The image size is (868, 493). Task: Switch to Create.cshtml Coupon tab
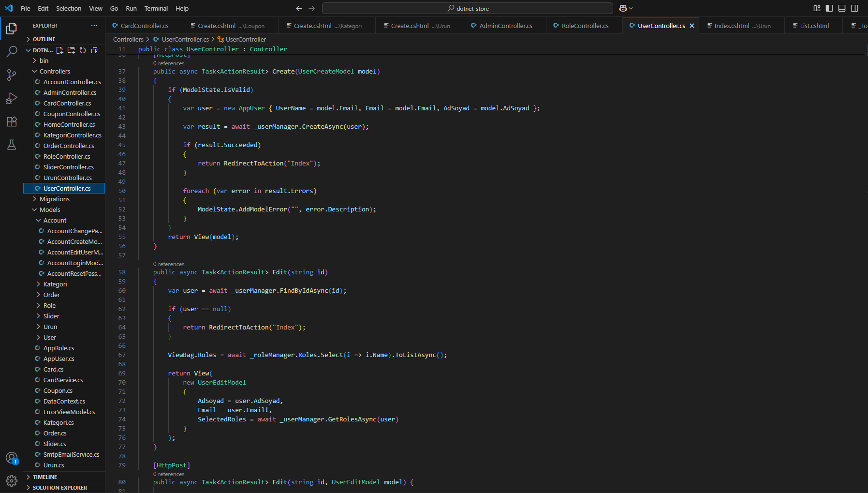point(230,26)
